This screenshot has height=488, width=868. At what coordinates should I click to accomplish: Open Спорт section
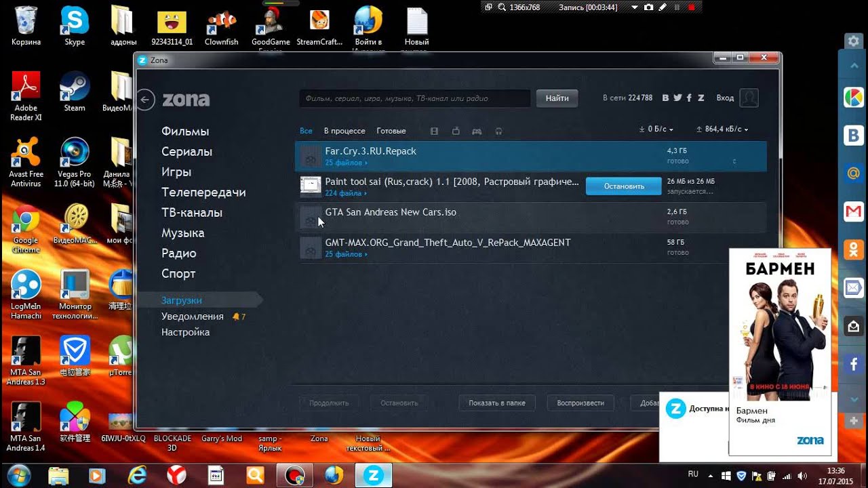178,274
